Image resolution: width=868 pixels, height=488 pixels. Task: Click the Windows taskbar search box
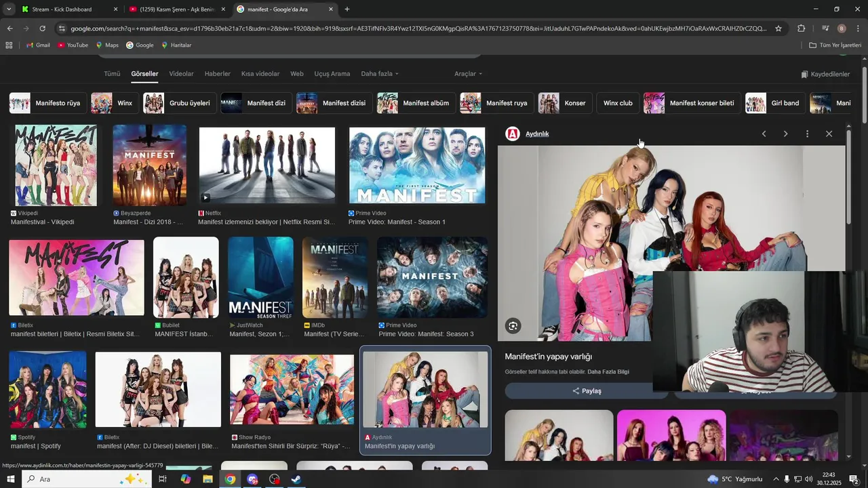pos(87,479)
